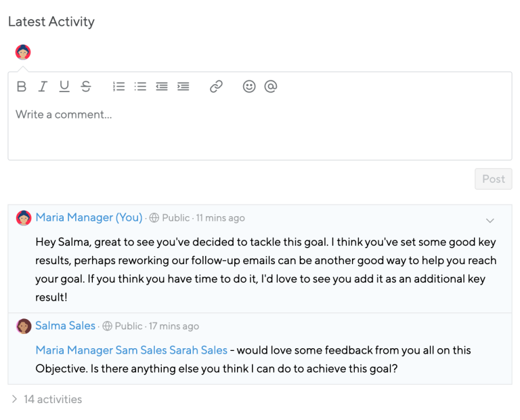Image resolution: width=520 pixels, height=420 pixels.
Task: Open the Sarah Sales mention link
Action: click(x=198, y=350)
